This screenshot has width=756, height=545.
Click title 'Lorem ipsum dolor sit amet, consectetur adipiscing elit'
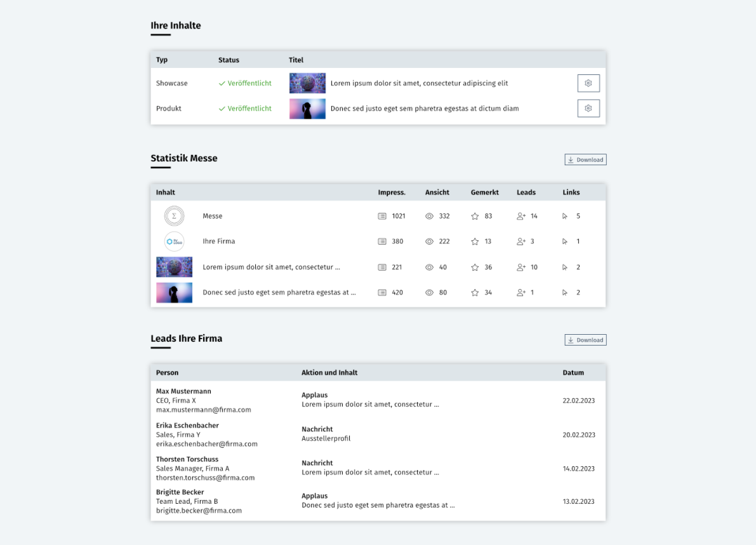click(419, 83)
